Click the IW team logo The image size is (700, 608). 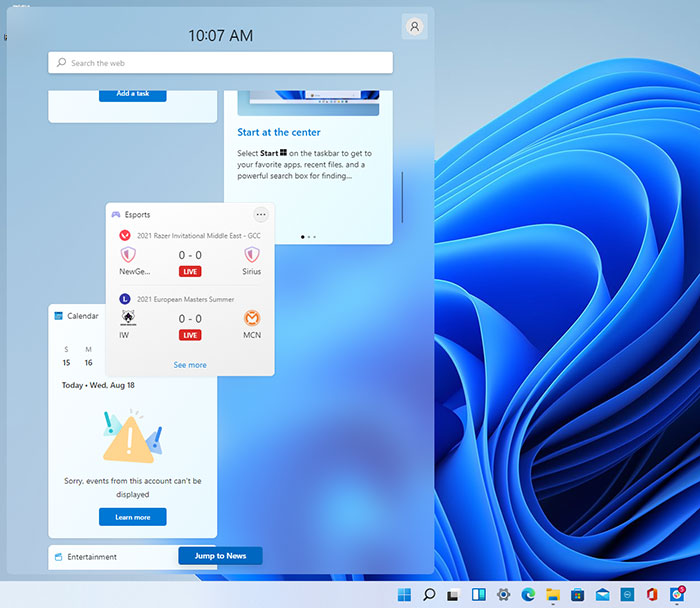128,318
